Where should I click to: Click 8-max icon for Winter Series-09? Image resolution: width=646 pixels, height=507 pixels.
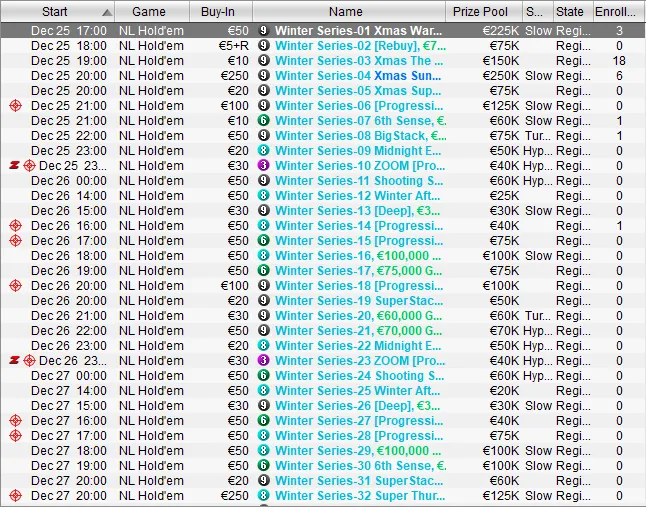[x=264, y=150]
